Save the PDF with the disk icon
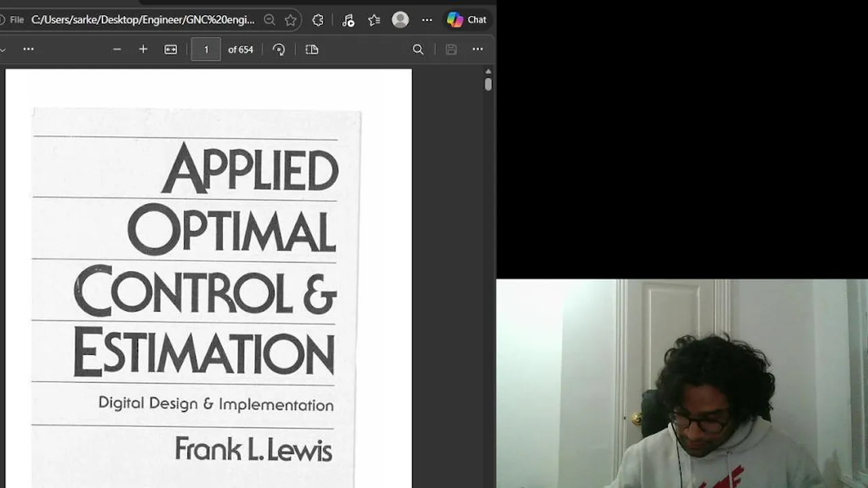 click(451, 49)
